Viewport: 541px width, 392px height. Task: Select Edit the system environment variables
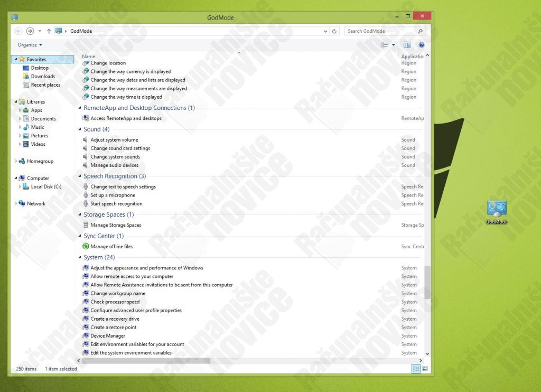[x=131, y=353]
